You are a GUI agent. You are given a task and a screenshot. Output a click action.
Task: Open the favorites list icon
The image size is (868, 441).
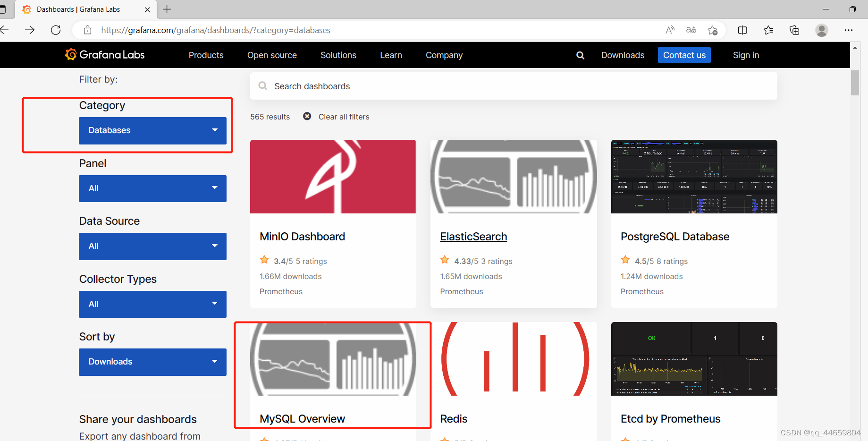pyautogui.click(x=768, y=30)
